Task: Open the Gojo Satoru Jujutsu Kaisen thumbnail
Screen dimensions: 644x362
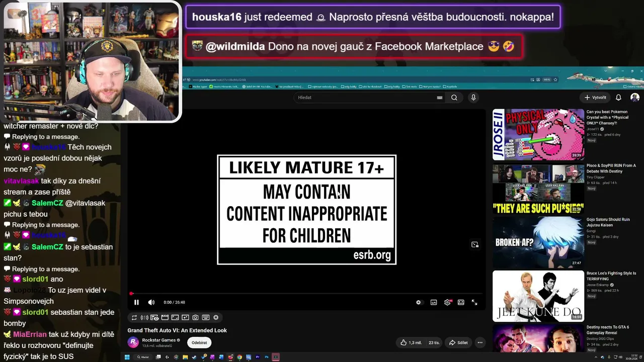Action: point(538,242)
